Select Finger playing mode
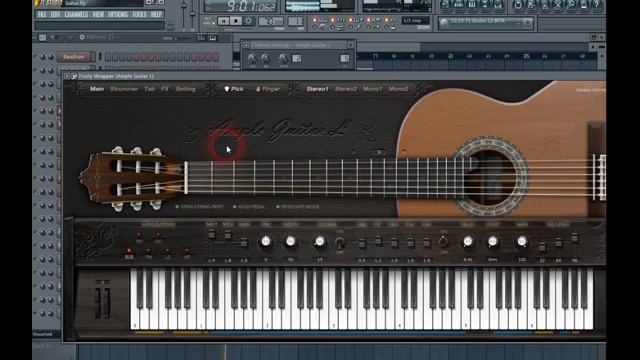The image size is (640, 360). point(268,89)
